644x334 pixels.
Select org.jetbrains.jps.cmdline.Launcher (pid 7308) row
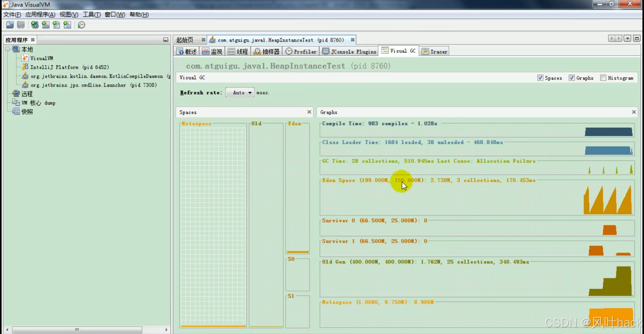tap(90, 85)
